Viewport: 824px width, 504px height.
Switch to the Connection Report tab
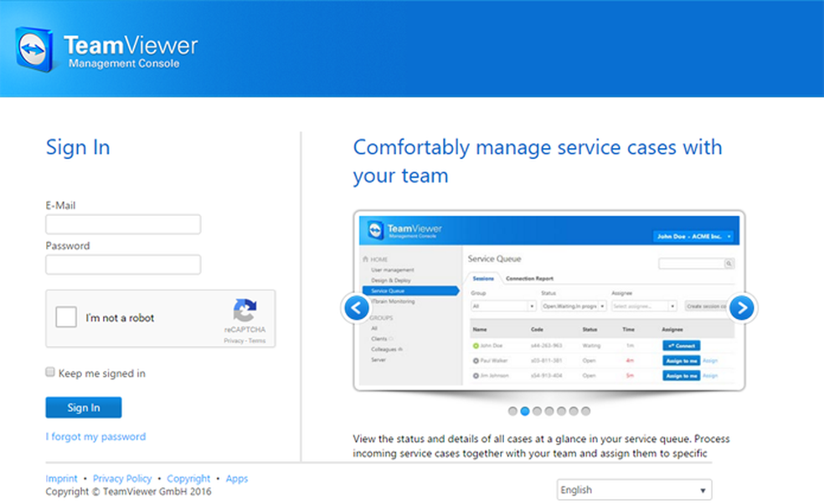tap(529, 279)
